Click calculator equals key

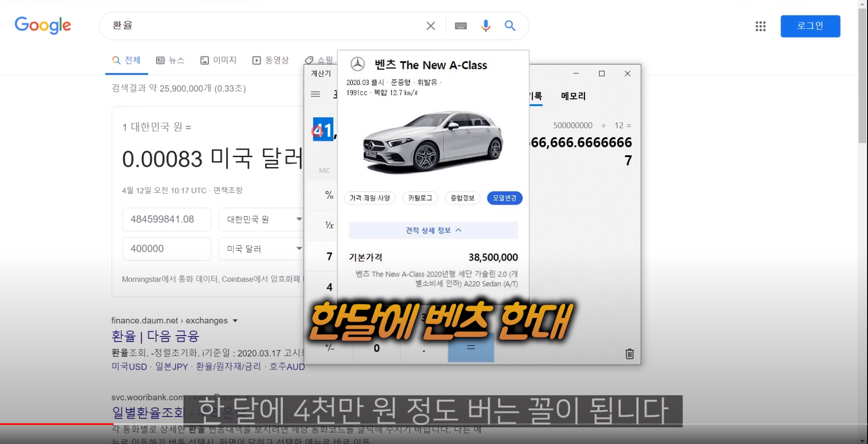point(471,348)
